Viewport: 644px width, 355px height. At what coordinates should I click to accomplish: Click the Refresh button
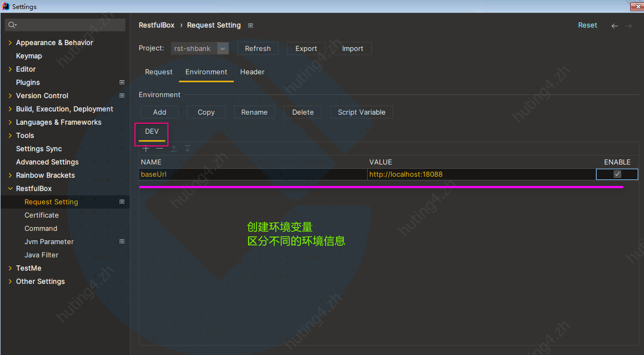[x=258, y=48]
